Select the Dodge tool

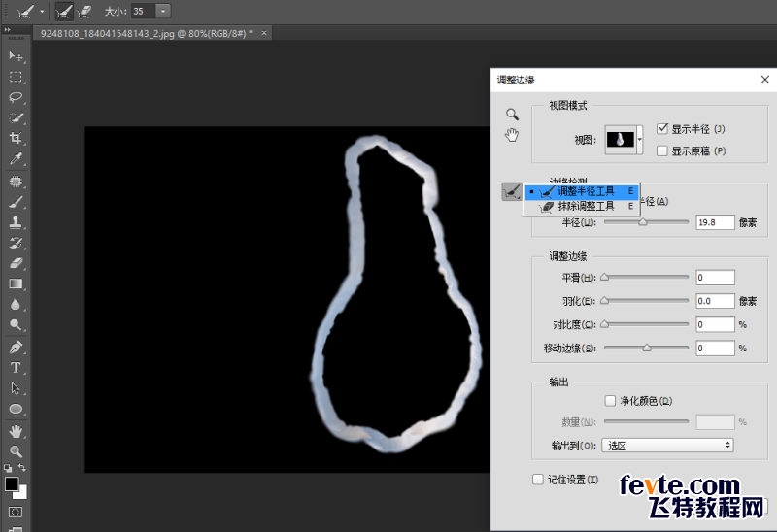(16, 324)
